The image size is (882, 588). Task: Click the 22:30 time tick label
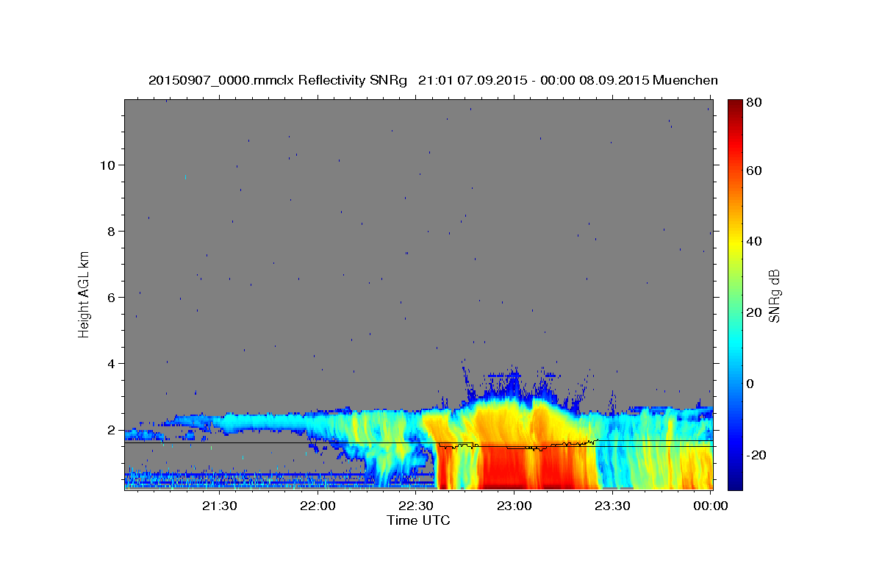pyautogui.click(x=416, y=506)
